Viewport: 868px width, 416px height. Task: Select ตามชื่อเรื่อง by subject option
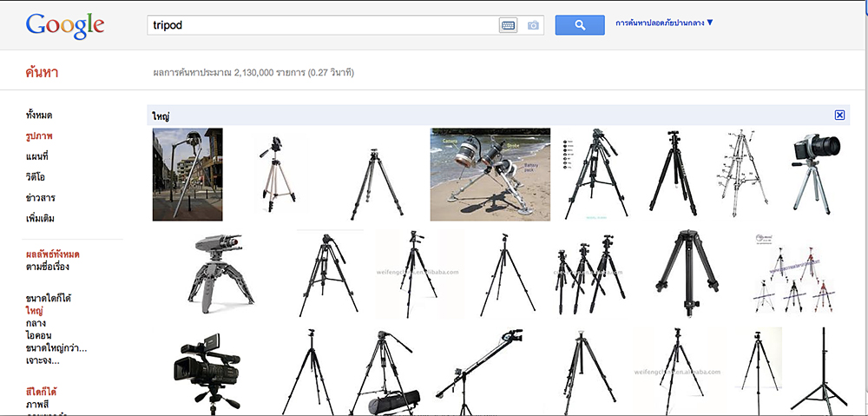(x=48, y=267)
